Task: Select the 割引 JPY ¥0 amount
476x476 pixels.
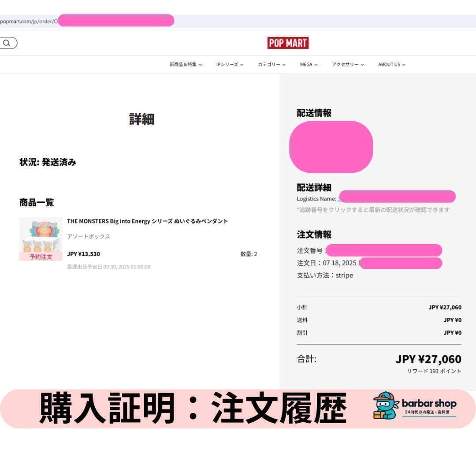Action: (x=452, y=333)
